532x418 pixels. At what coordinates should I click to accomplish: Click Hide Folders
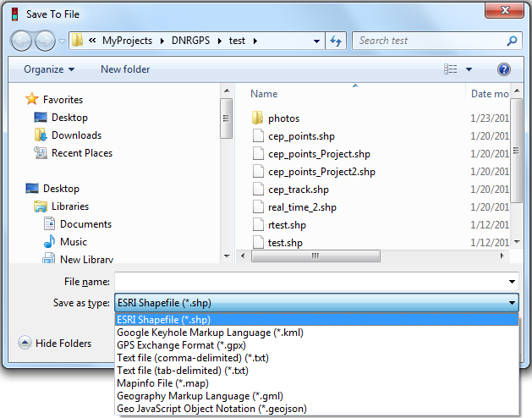[55, 343]
